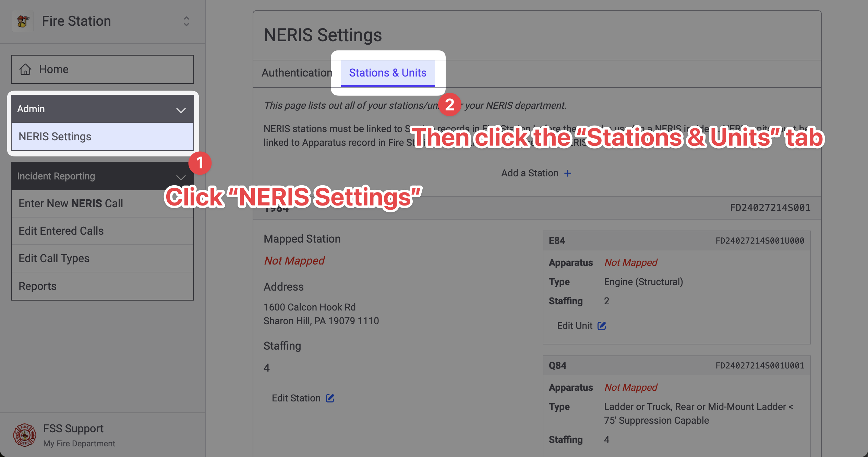Select Enter New NERIS Call
This screenshot has width=868, height=457.
coord(71,203)
